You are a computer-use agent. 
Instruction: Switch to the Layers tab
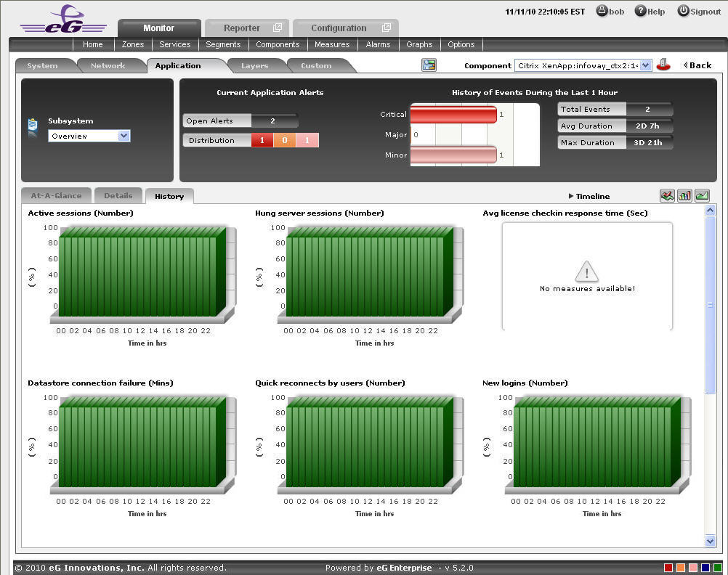tap(254, 66)
